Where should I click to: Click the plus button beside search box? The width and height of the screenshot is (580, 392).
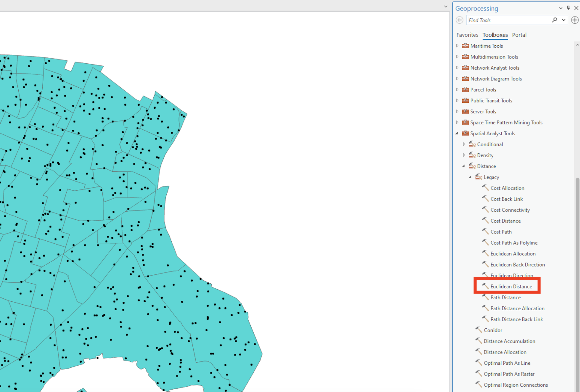[575, 20]
